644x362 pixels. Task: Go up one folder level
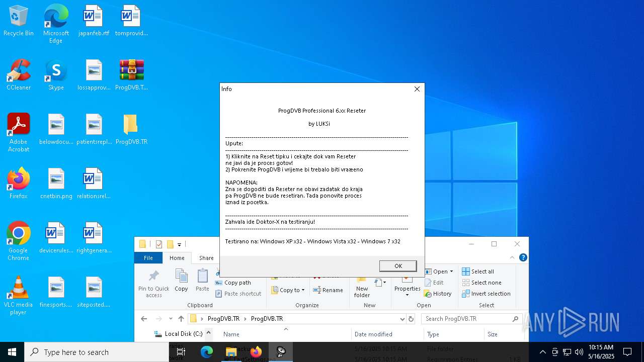pos(181,319)
